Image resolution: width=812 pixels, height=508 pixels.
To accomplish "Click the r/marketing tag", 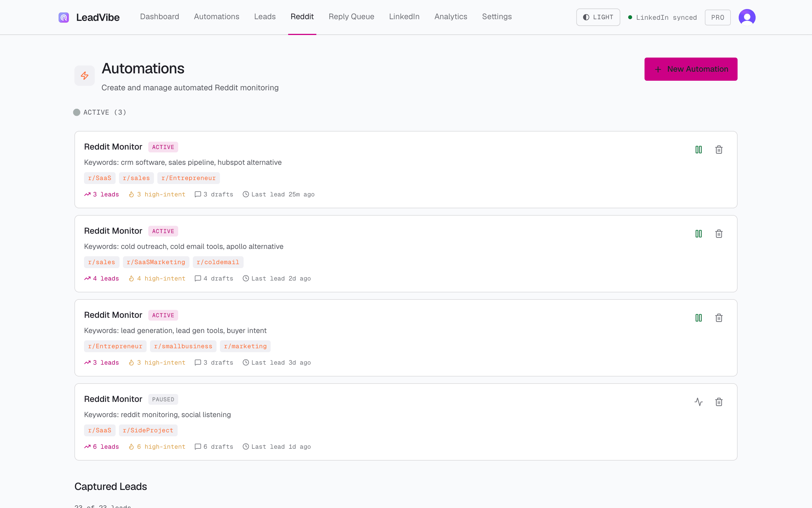I will pyautogui.click(x=245, y=346).
